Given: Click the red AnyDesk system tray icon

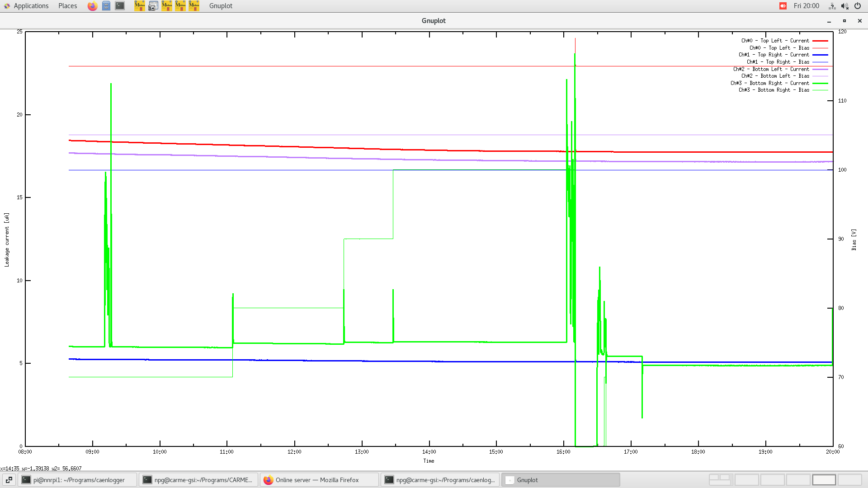Looking at the screenshot, I should coord(783,6).
